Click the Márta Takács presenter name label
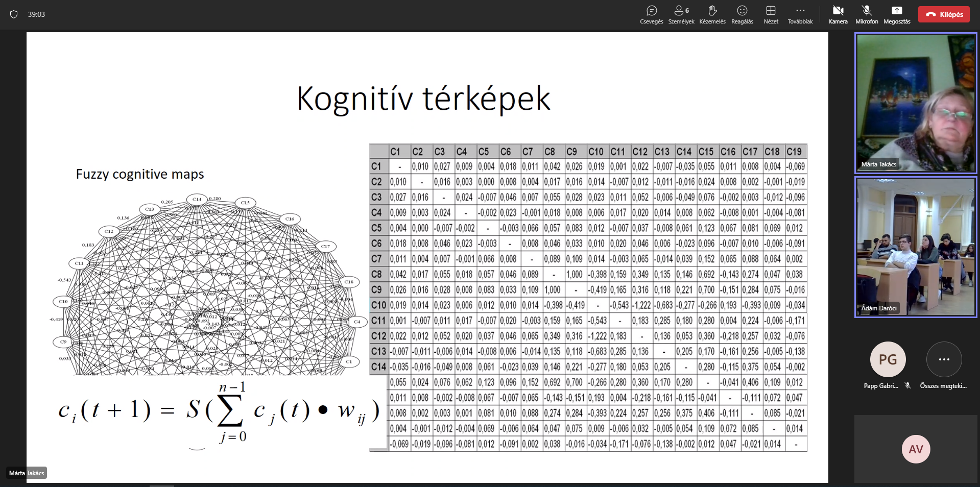 [27, 473]
